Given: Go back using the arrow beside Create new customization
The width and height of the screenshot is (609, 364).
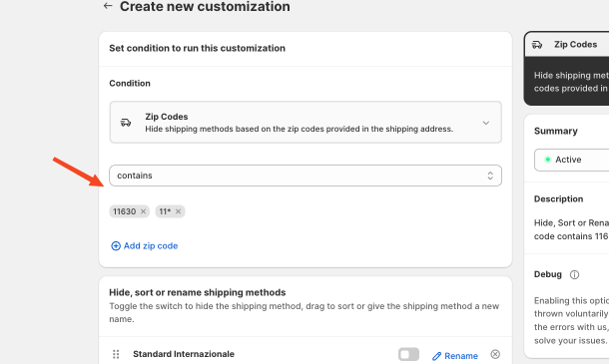Looking at the screenshot, I should coord(108,6).
